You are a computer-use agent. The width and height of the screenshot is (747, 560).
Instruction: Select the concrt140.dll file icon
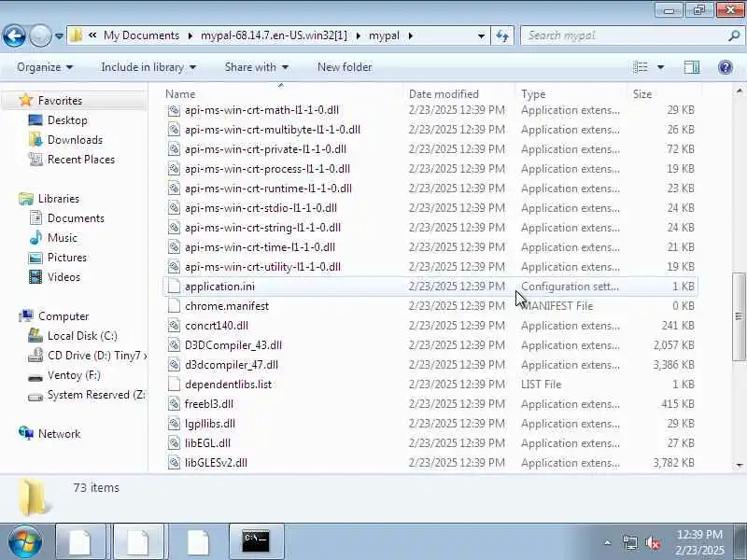click(175, 325)
